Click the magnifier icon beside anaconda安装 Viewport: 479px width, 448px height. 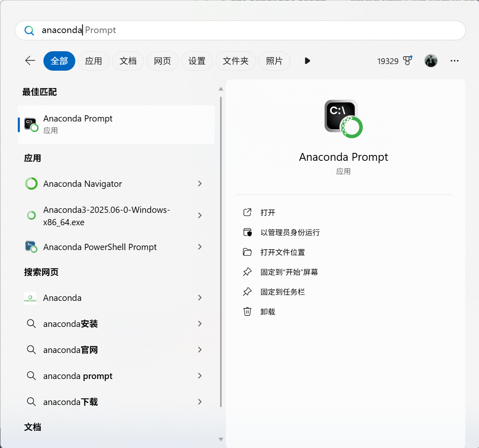tap(31, 324)
